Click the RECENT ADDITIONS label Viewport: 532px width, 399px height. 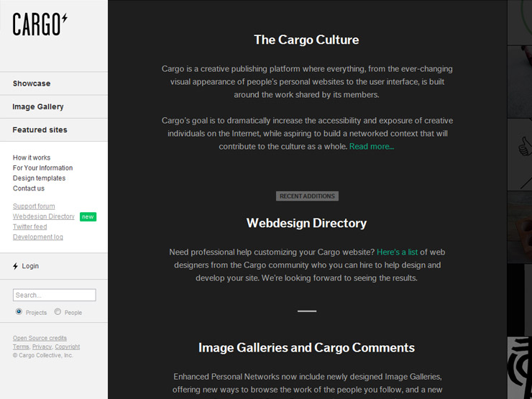307,196
